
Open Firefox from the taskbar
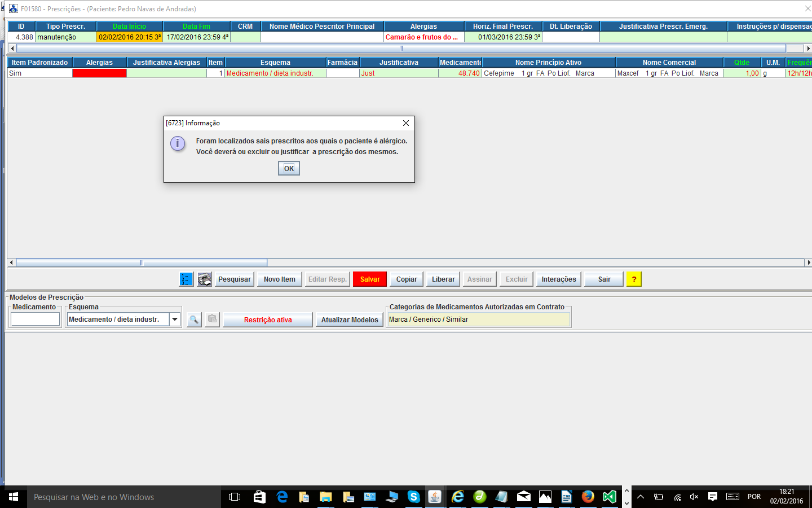(x=588, y=497)
